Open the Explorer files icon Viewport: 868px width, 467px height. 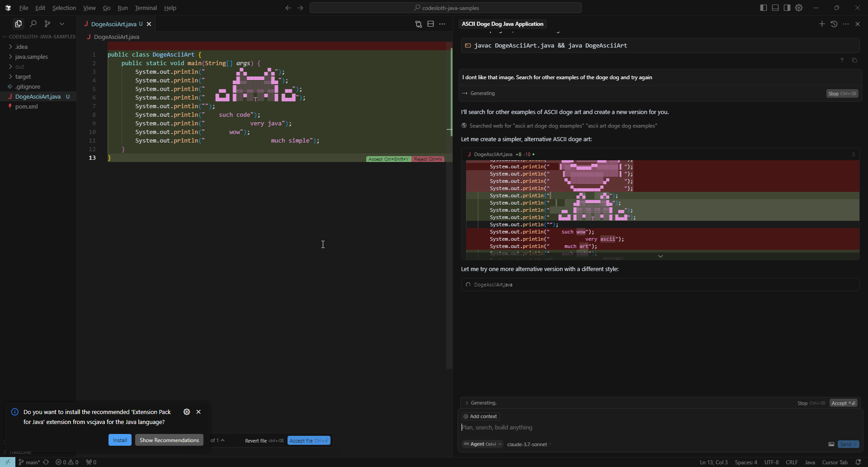tap(19, 24)
